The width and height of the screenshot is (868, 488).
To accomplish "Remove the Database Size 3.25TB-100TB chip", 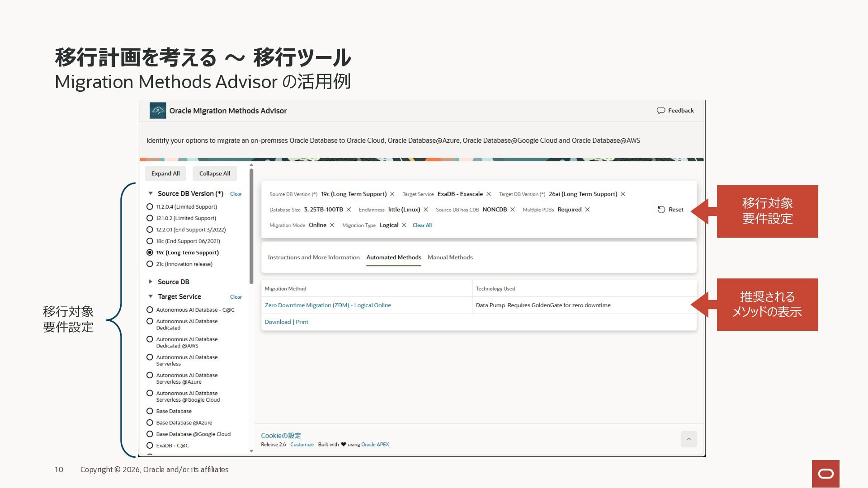I will [x=349, y=210].
